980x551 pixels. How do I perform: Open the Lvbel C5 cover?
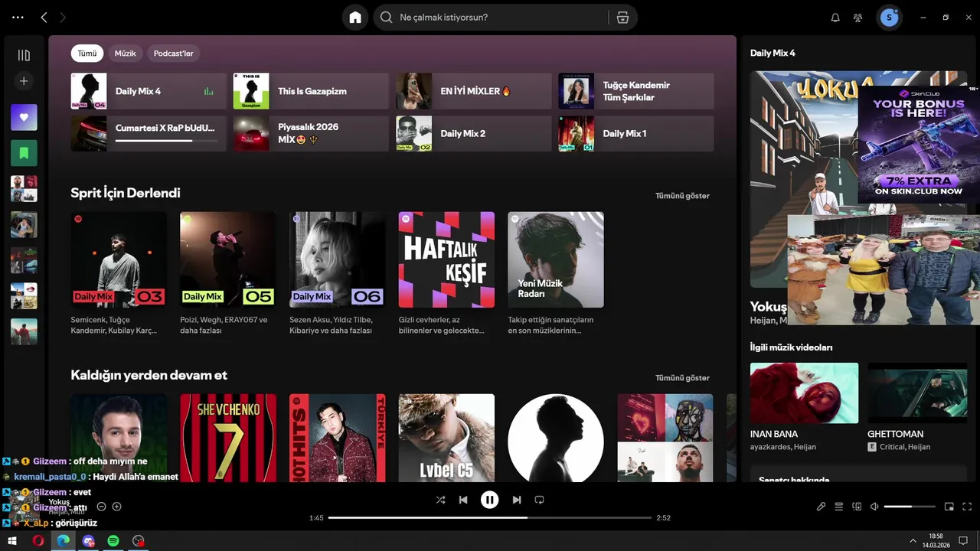tap(446, 438)
